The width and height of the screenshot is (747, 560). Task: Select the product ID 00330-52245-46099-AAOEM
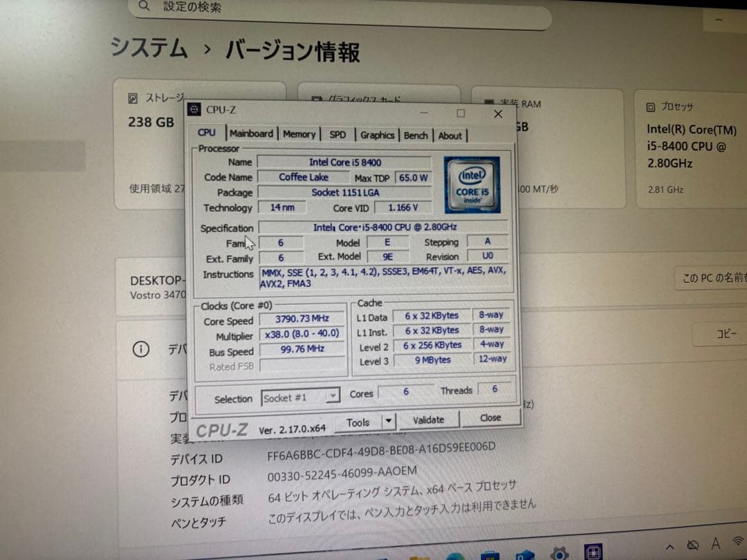[342, 474]
